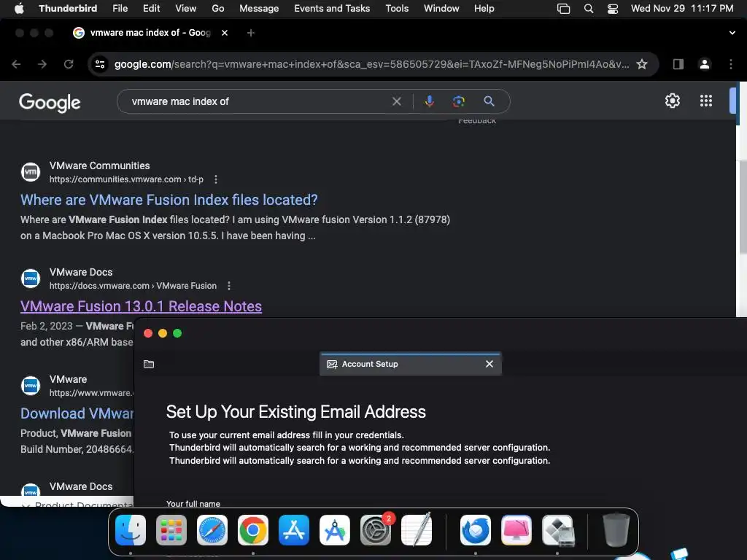This screenshot has height=560, width=747.
Task: Open the Go menu
Action: point(217,8)
